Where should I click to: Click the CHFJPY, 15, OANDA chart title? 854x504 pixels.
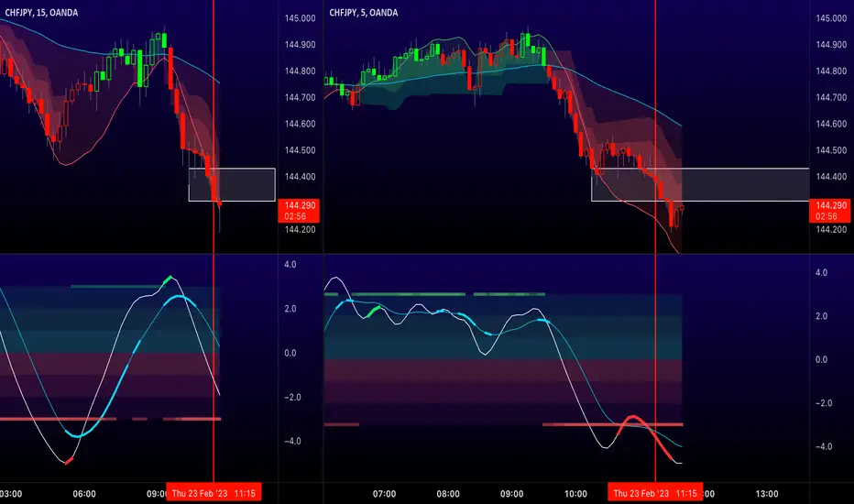(x=41, y=13)
